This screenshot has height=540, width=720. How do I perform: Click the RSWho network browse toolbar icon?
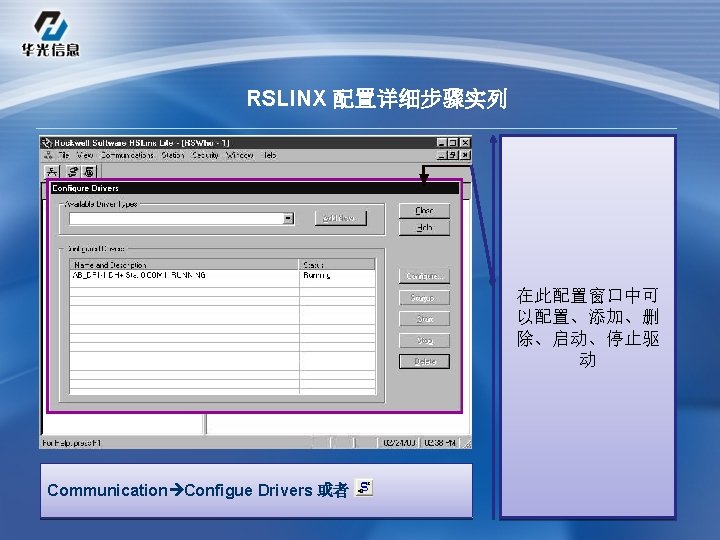(x=52, y=171)
